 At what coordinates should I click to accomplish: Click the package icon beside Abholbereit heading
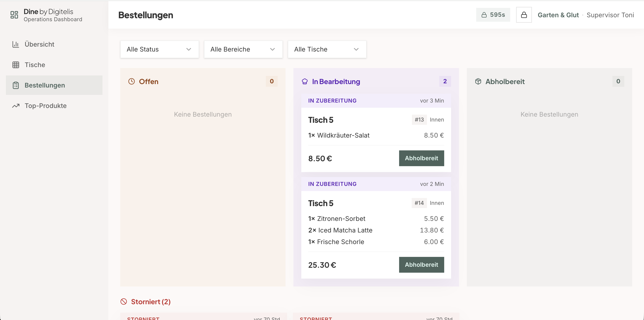point(478,82)
